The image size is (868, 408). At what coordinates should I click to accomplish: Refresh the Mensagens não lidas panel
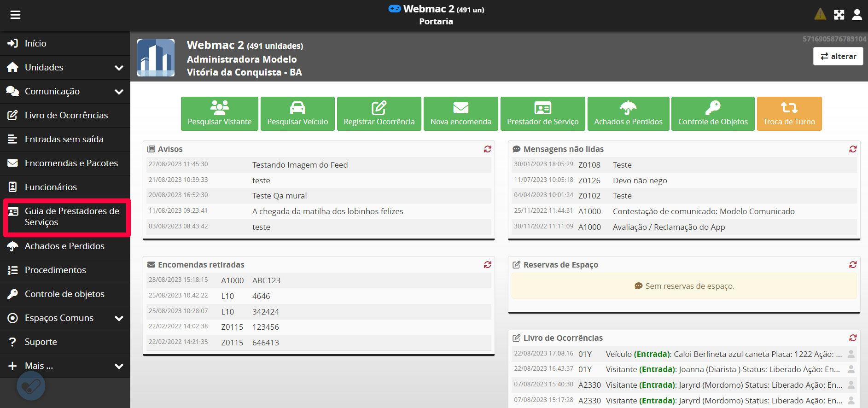coord(853,149)
